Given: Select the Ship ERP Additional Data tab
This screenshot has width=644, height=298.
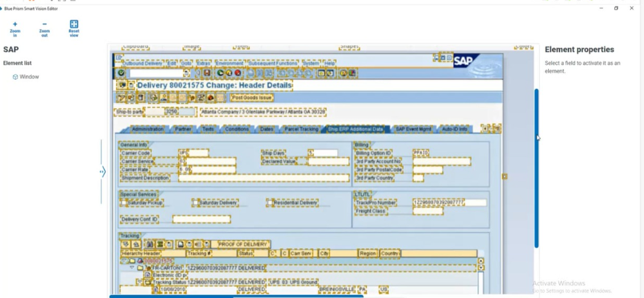Looking at the screenshot, I should point(355,129).
